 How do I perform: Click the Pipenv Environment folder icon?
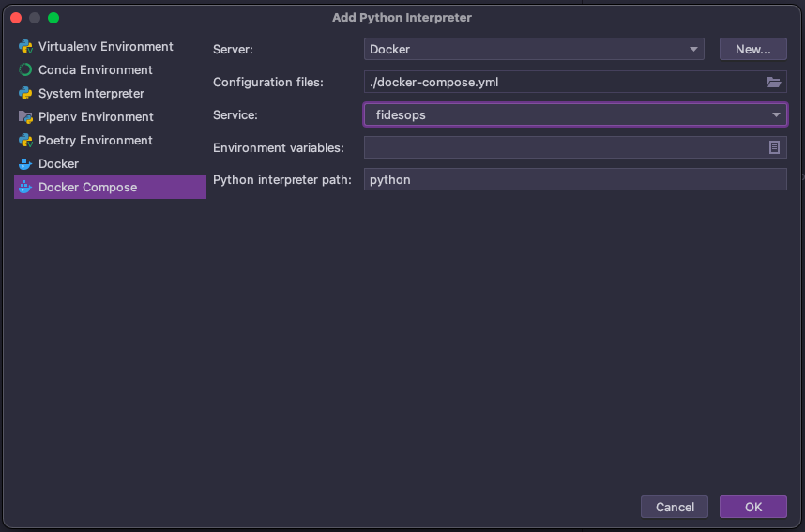click(x=25, y=117)
